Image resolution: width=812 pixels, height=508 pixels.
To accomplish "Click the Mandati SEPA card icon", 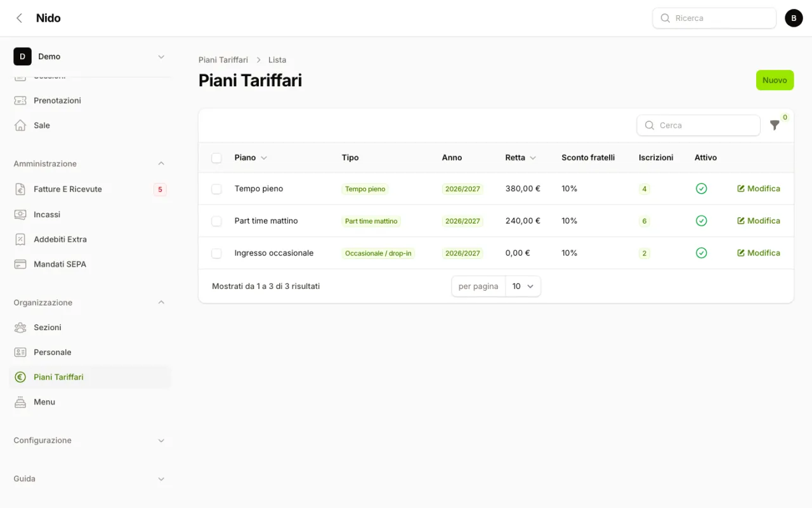I will point(20,264).
